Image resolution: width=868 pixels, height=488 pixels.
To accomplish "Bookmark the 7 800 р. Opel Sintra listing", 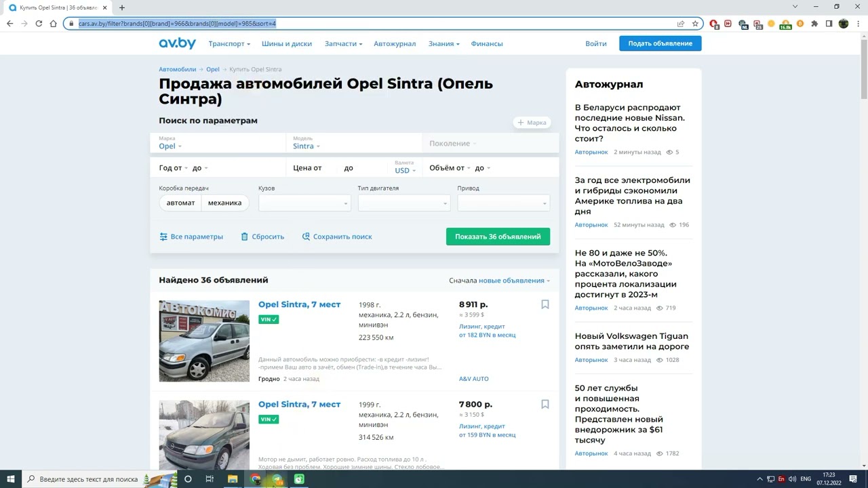I will pyautogui.click(x=545, y=405).
